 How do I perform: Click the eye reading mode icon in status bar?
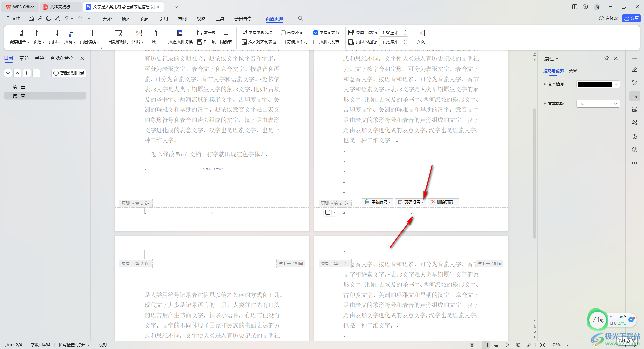pos(472,345)
